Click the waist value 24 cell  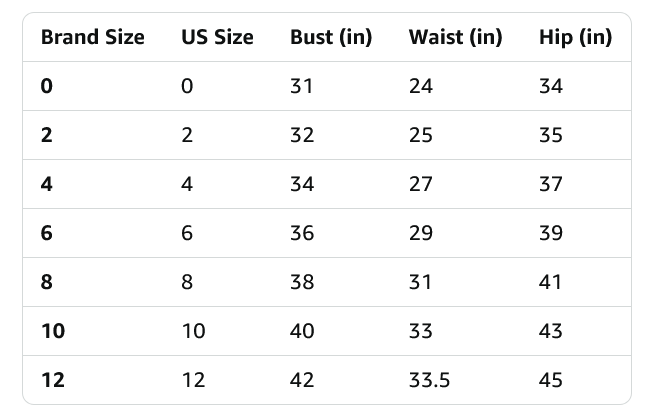click(421, 86)
